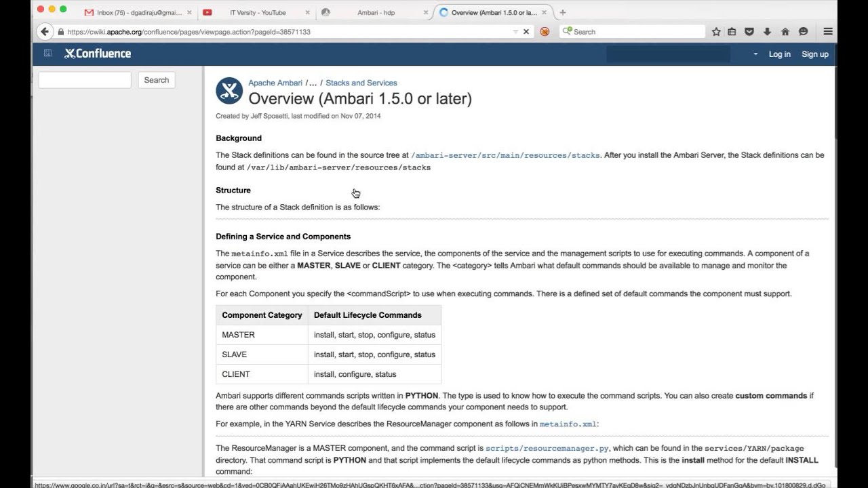
Task: Click 'install, configure, status' cell
Action: click(374, 374)
